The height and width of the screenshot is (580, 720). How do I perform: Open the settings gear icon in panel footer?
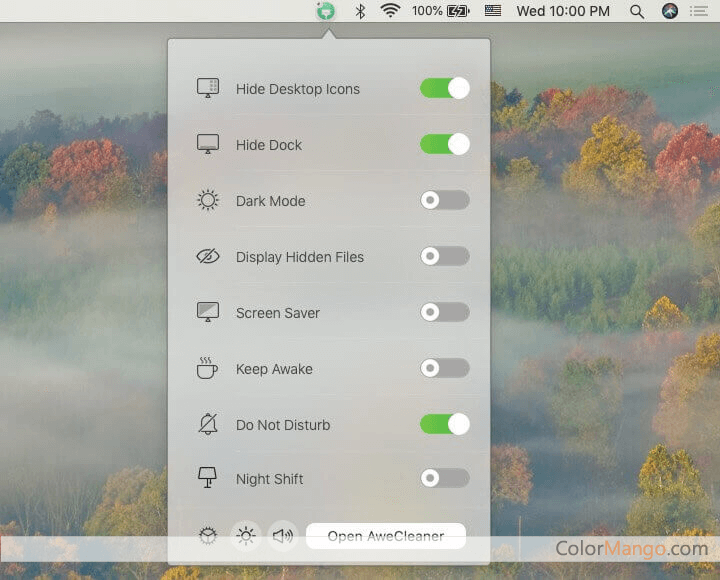point(207,536)
